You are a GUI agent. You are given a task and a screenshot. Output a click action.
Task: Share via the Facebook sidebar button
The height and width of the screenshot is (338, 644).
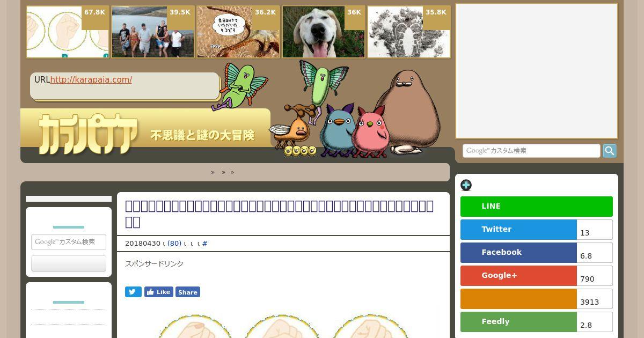(518, 253)
